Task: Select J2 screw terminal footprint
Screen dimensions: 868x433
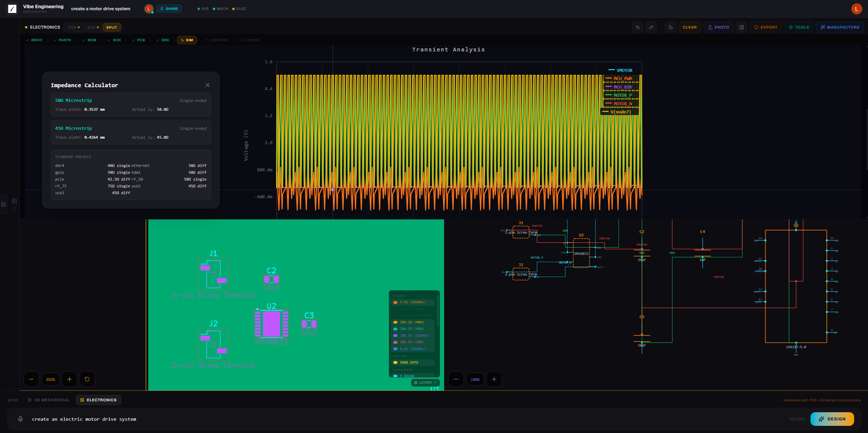Action: 213,344
